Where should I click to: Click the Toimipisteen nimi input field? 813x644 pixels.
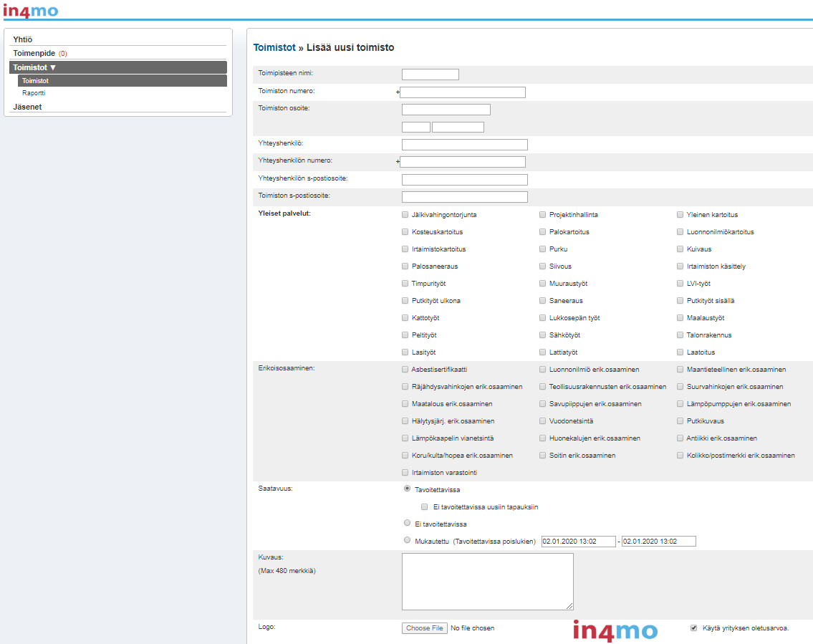[x=430, y=75]
